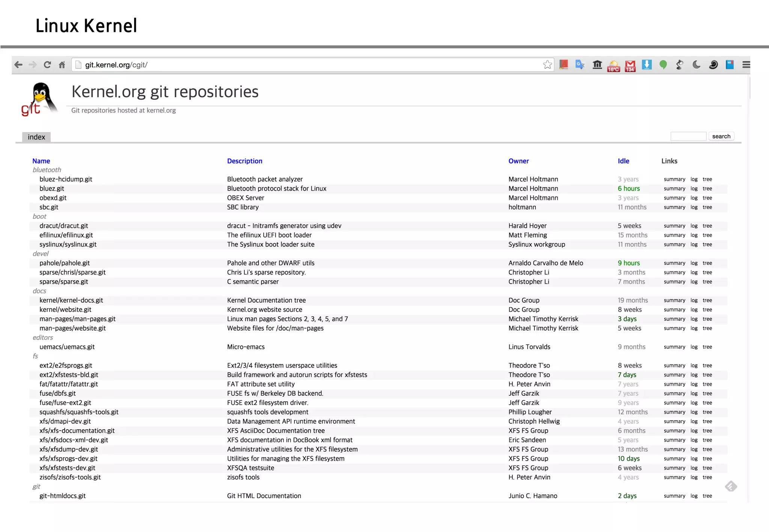Reload the page with the refresh icon
This screenshot has width=769, height=532.
[47, 65]
